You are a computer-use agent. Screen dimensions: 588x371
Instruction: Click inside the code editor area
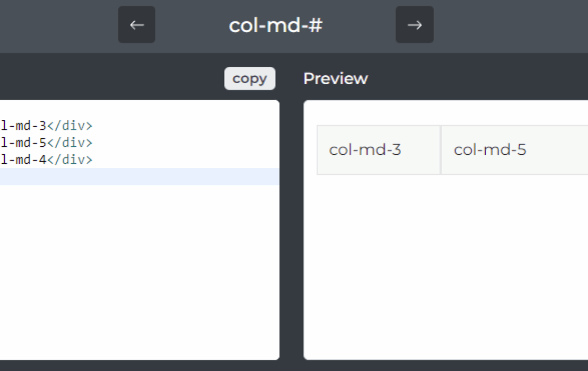[x=138, y=238]
